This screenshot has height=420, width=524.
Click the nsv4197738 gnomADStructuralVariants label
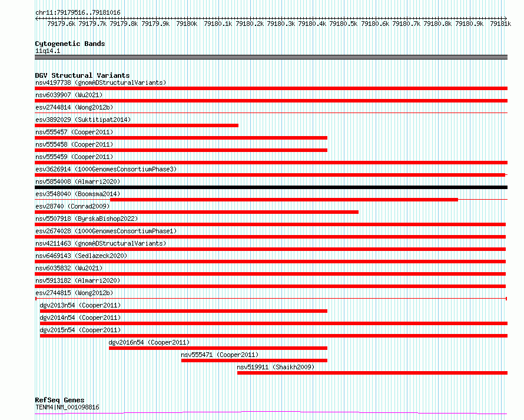pyautogui.click(x=101, y=82)
